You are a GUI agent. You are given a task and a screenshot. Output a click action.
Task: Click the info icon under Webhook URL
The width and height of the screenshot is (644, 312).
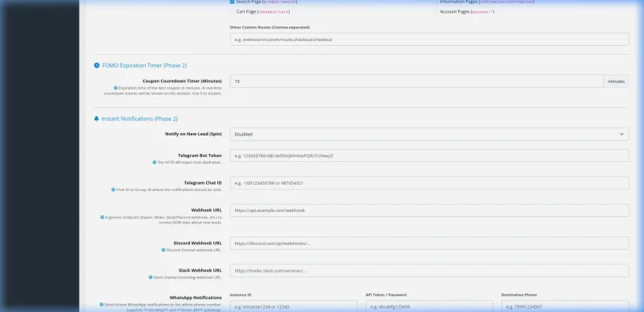(102, 217)
